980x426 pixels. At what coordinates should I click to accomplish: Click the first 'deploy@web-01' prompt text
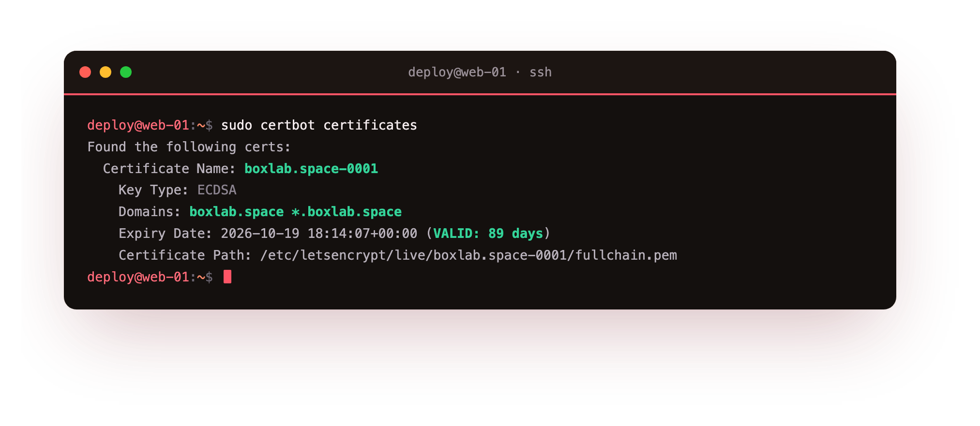pos(138,125)
